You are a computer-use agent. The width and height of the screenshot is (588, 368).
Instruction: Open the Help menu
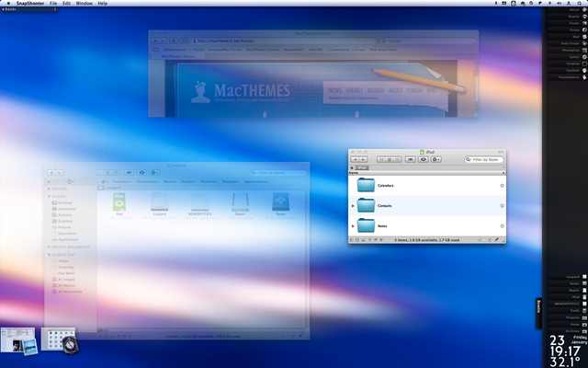coord(102,3)
